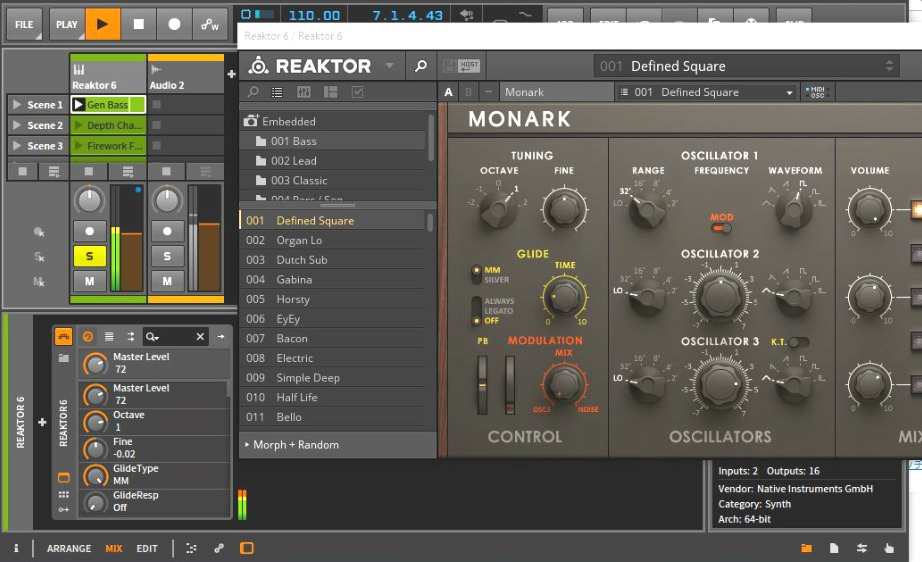Open the FILE menu
Image resolution: width=922 pixels, height=562 pixels.
coord(24,24)
